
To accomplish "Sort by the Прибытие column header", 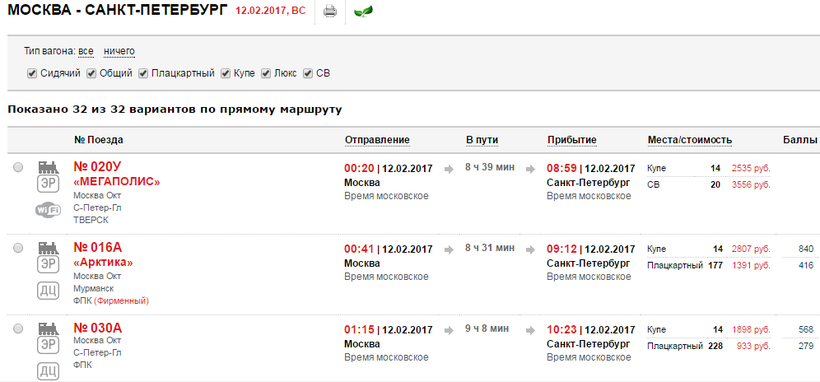I will 572,140.
